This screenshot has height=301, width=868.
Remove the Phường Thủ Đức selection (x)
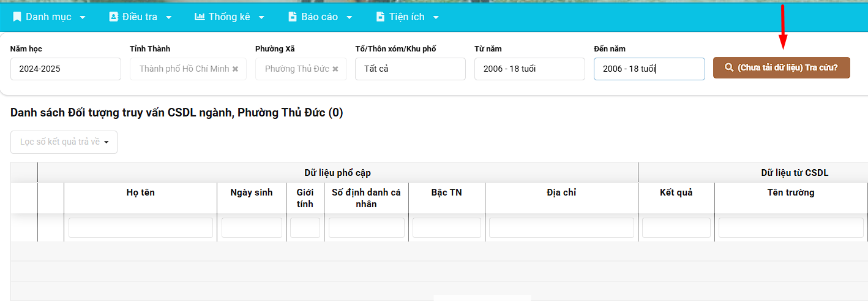pos(335,69)
